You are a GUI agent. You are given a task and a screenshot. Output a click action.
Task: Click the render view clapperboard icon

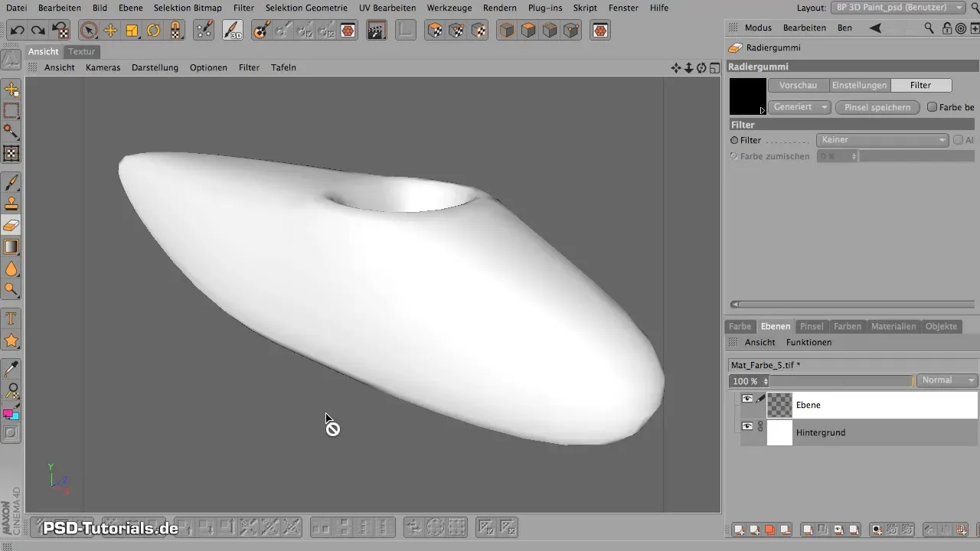point(376,31)
